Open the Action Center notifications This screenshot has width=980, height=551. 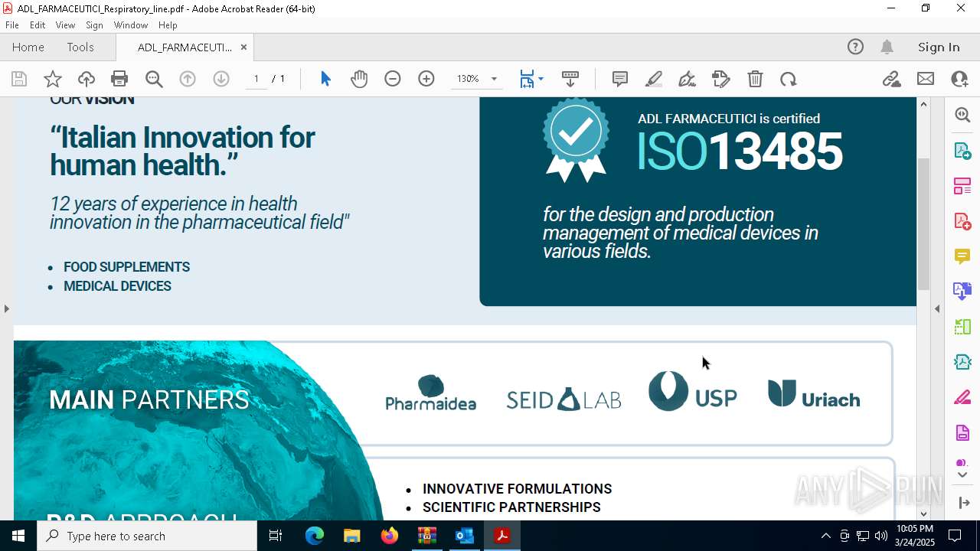pyautogui.click(x=955, y=536)
